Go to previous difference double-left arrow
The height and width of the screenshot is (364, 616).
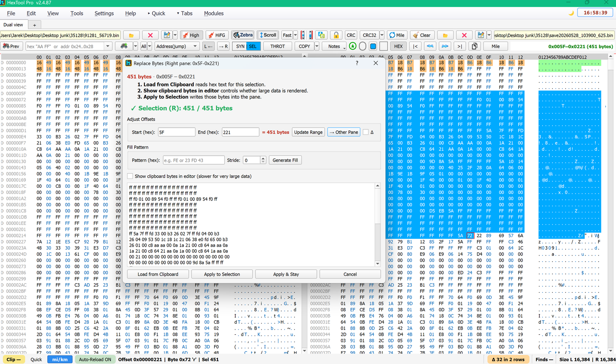pos(430,46)
